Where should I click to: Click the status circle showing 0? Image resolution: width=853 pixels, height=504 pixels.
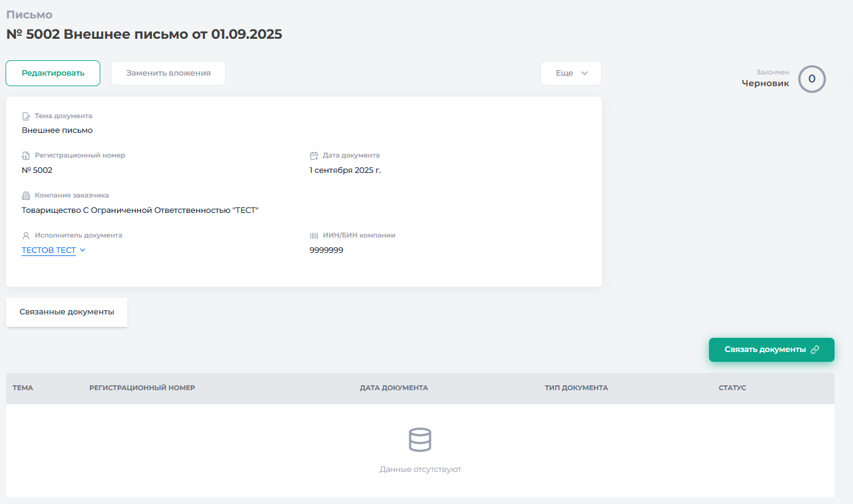click(811, 79)
